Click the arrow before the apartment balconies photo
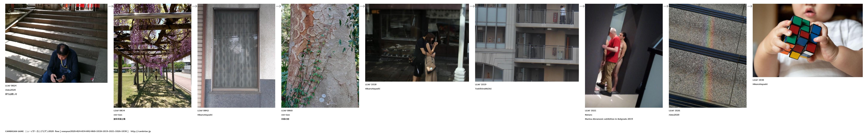This screenshot has height=135, width=868. tap(472, 6)
